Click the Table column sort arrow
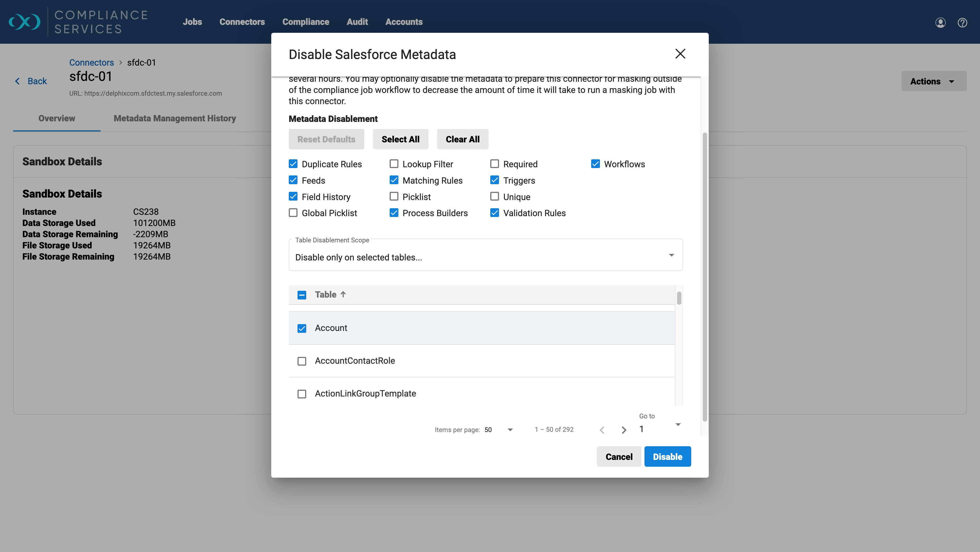The height and width of the screenshot is (552, 980). pos(343,294)
